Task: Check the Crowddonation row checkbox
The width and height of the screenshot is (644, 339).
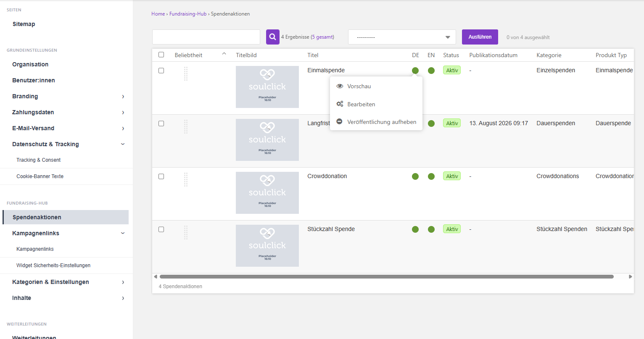Action: tap(161, 176)
